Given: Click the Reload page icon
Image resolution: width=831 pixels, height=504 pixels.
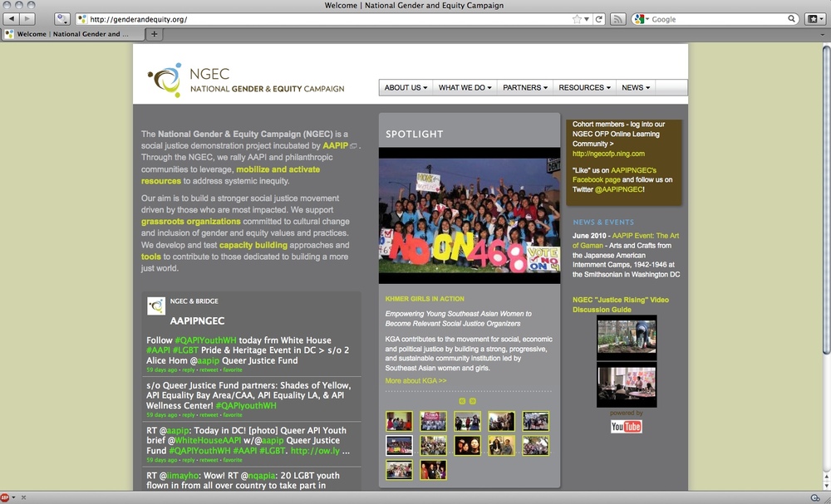Looking at the screenshot, I should pyautogui.click(x=597, y=18).
